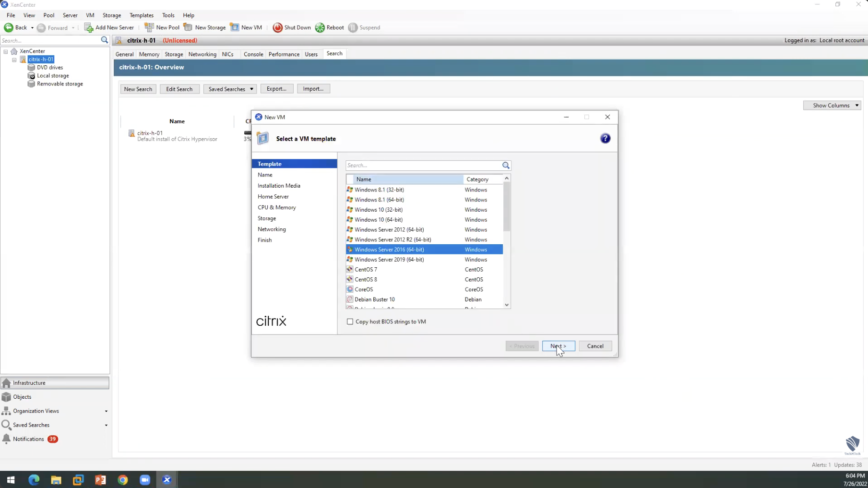Click the Windows Start button
868x488 pixels.
point(11,479)
